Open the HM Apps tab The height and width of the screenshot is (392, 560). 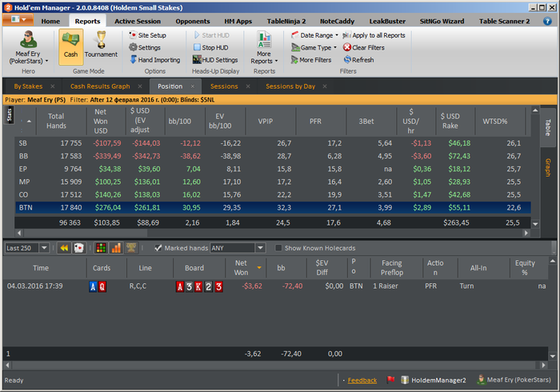238,21
